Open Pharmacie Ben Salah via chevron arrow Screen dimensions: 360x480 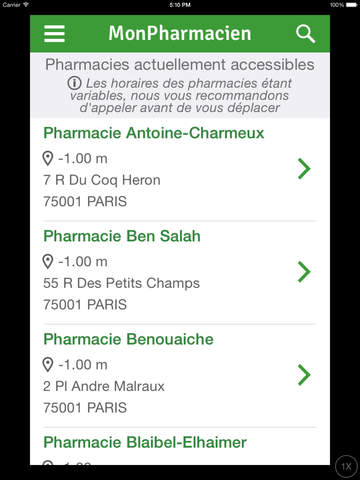304,272
